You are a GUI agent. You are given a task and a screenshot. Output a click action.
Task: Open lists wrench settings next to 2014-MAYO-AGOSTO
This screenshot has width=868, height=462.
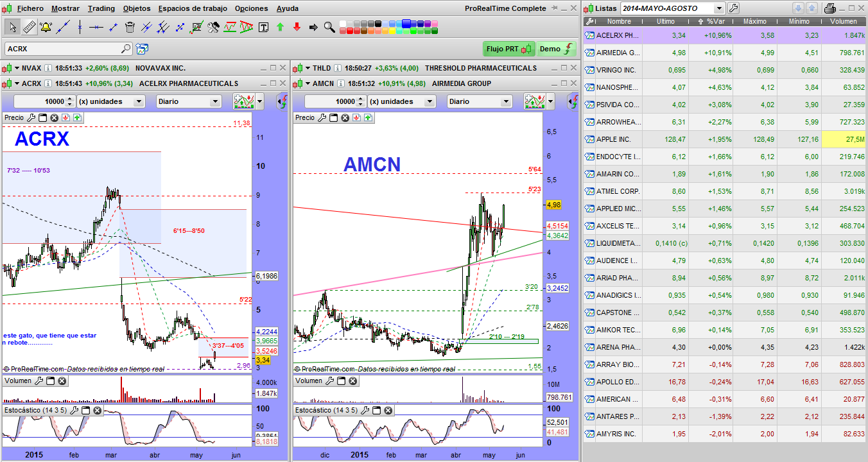pos(733,8)
